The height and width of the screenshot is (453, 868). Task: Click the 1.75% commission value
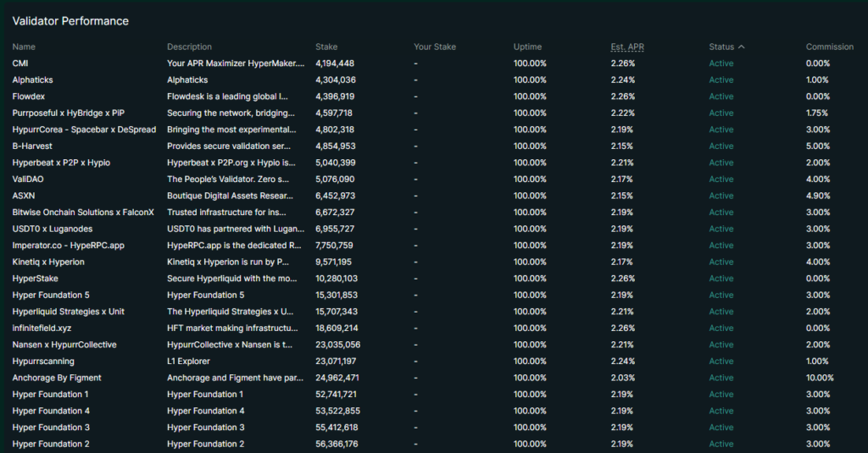(x=817, y=113)
